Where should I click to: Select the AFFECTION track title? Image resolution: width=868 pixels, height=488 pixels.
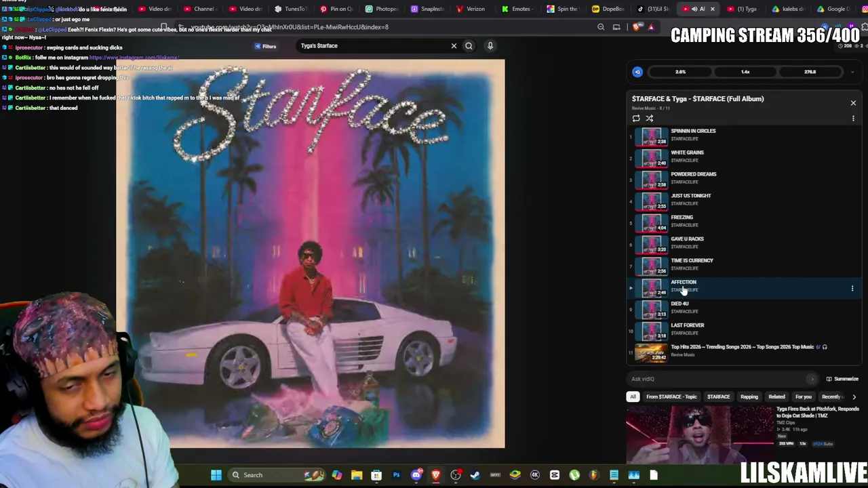pyautogui.click(x=684, y=282)
